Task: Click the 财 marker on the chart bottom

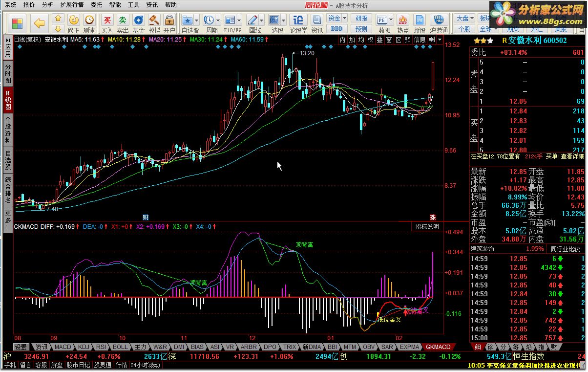Action: (145, 217)
